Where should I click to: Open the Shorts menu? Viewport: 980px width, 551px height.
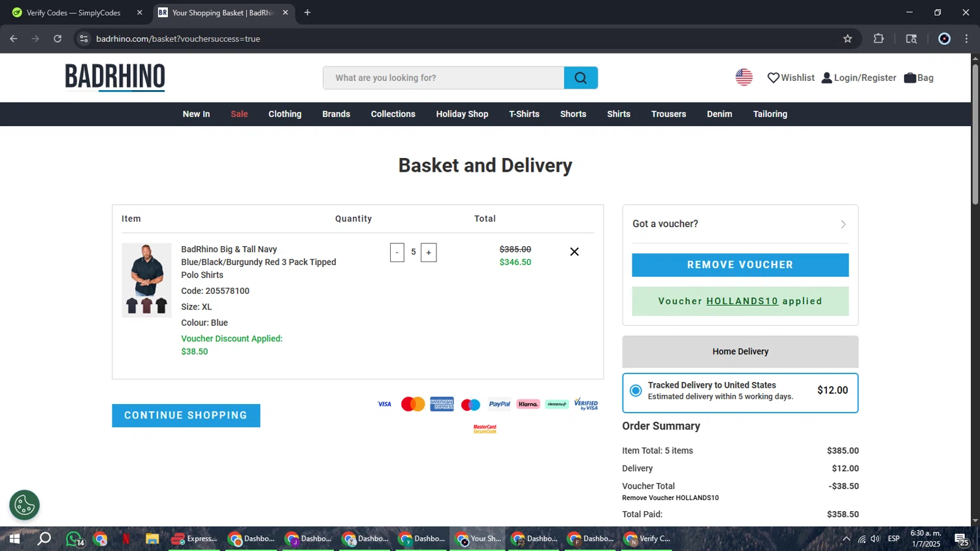(x=573, y=114)
